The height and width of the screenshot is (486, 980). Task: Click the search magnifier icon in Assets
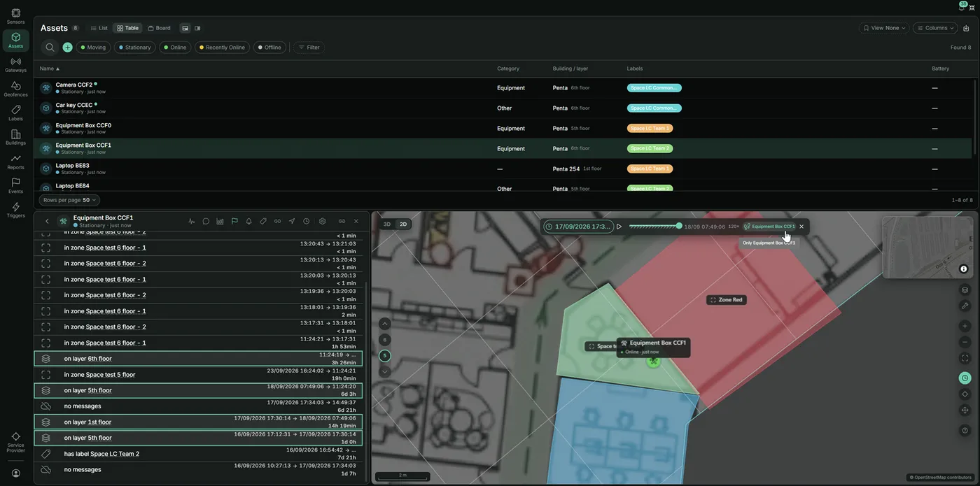[50, 48]
